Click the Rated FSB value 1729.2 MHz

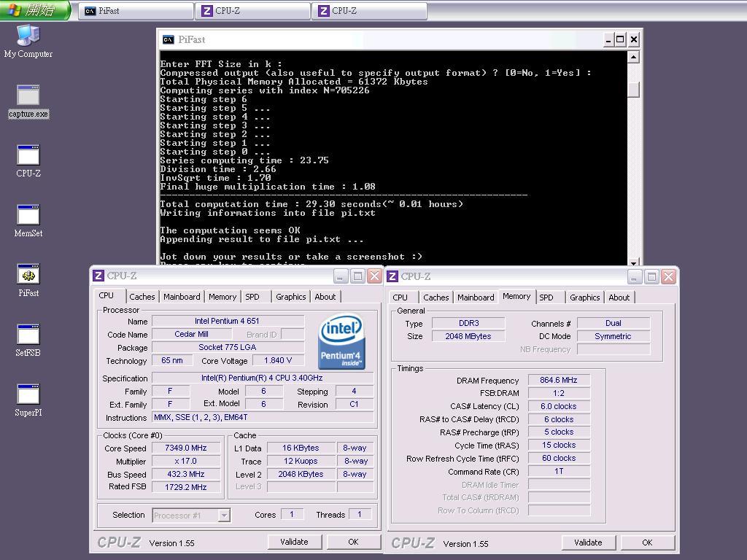(186, 487)
